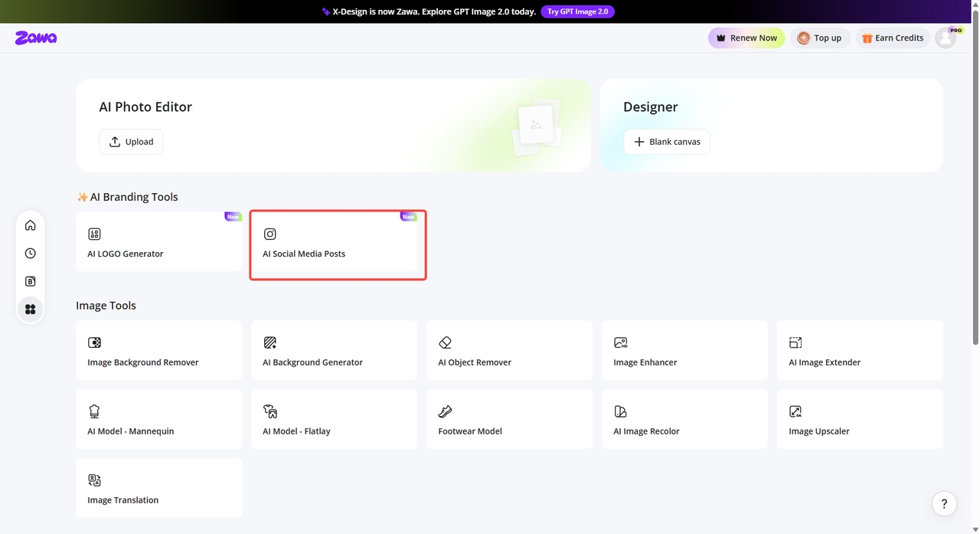Click the AI Background Generator icon

tap(269, 342)
